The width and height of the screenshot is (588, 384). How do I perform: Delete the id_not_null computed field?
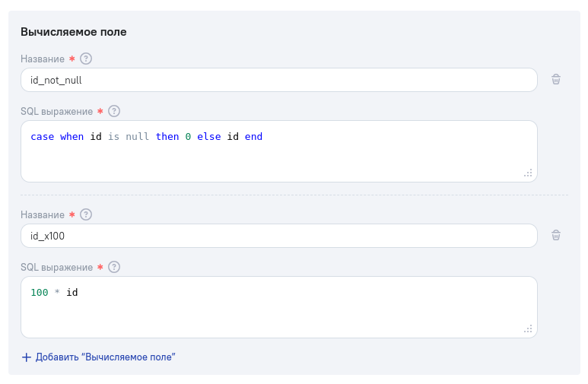pos(556,80)
